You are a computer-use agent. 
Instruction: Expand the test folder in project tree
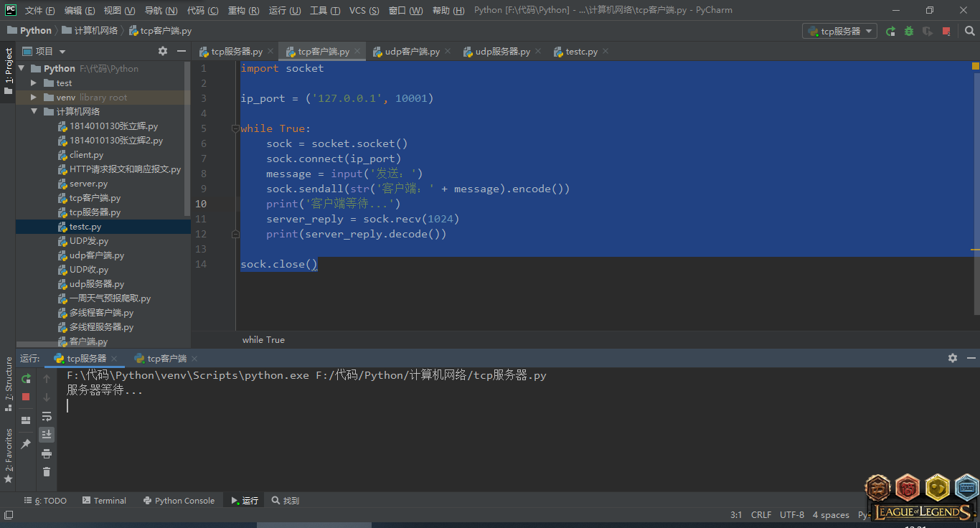(x=34, y=83)
